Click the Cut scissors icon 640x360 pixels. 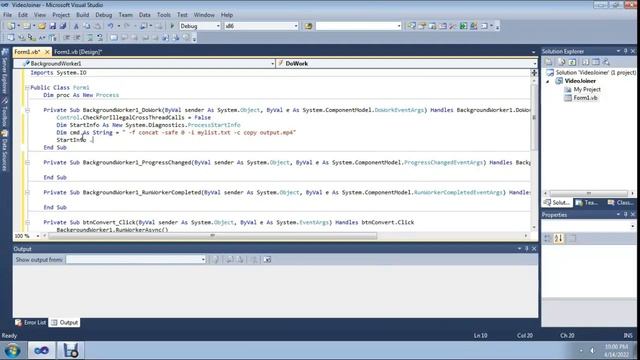[76, 26]
